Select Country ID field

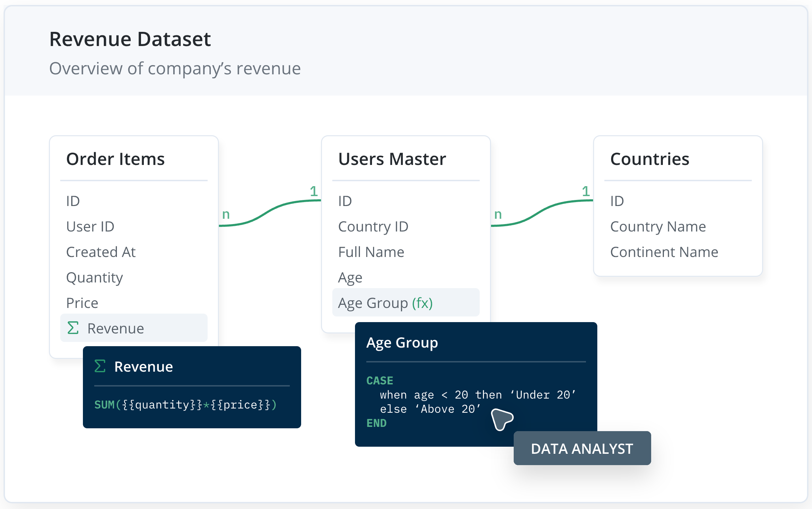coord(373,227)
